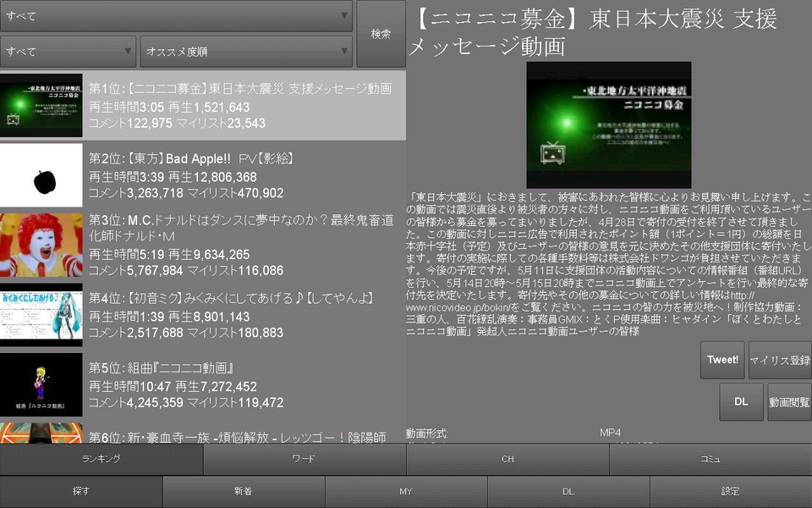This screenshot has width=812, height=508.
Task: Open the second-row すべて period dropdown
Action: (x=68, y=52)
